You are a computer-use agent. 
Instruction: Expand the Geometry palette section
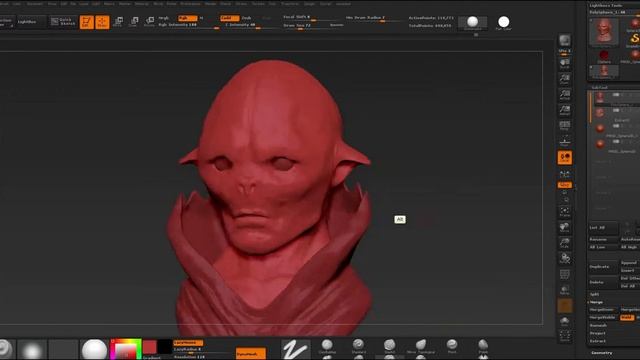pyautogui.click(x=602, y=353)
